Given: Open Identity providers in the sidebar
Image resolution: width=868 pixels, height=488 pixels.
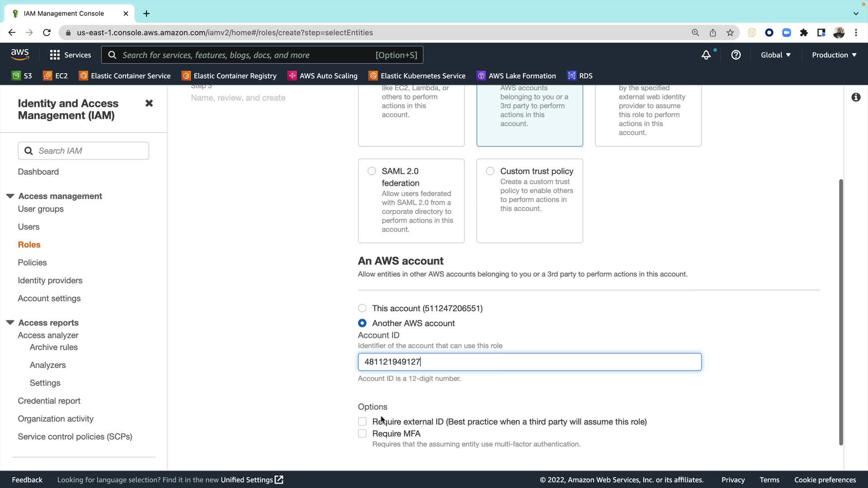Looking at the screenshot, I should click(50, 281).
